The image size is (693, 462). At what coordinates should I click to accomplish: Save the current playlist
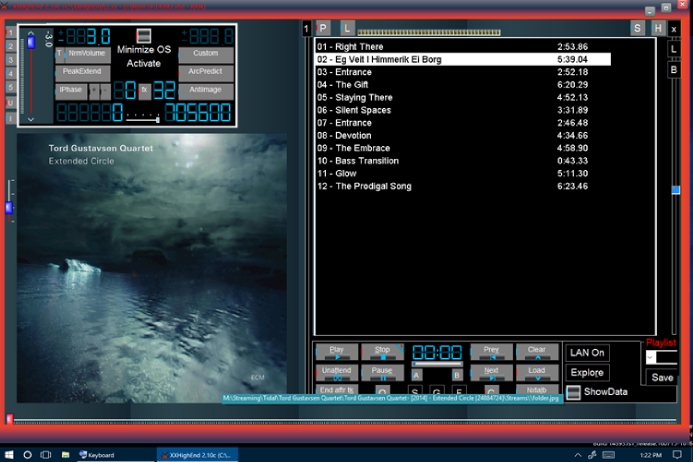coord(662,378)
